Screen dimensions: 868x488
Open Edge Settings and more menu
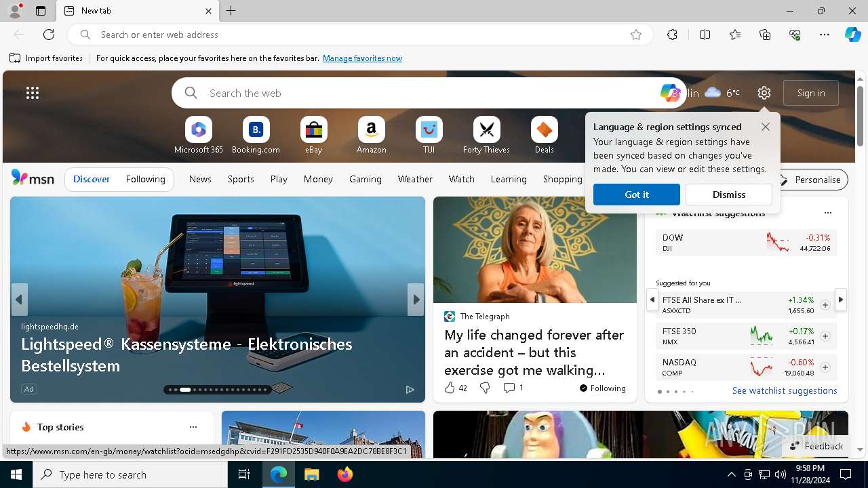(x=825, y=35)
